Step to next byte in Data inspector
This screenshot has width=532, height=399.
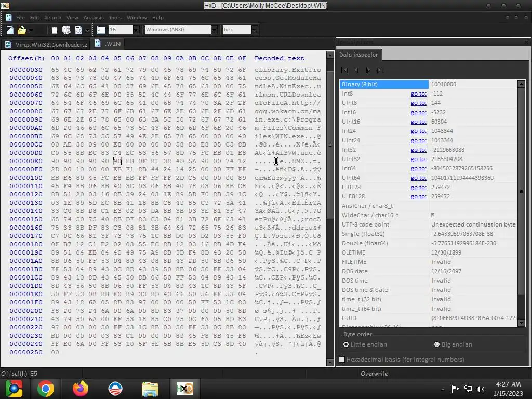pyautogui.click(x=368, y=70)
